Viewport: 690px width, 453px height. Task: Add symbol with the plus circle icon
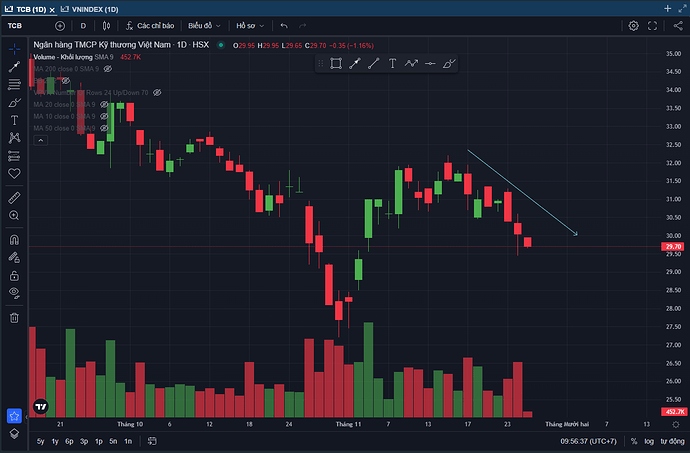tap(60, 25)
